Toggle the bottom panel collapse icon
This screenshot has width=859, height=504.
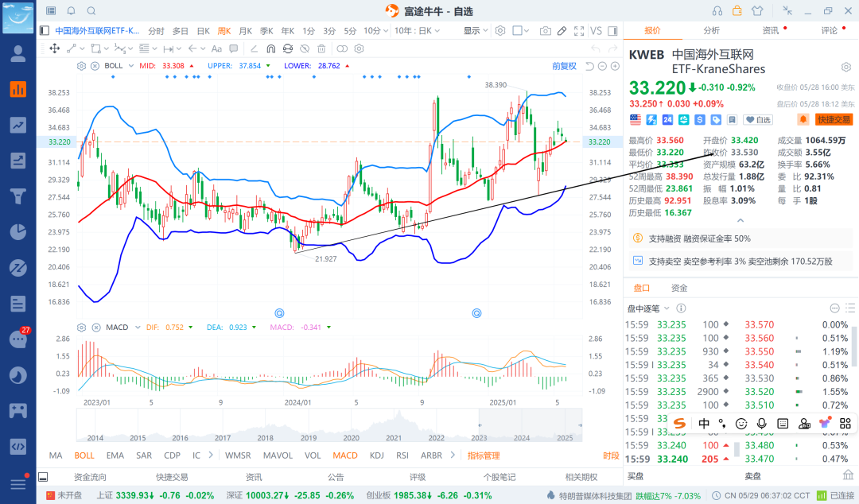[43, 477]
